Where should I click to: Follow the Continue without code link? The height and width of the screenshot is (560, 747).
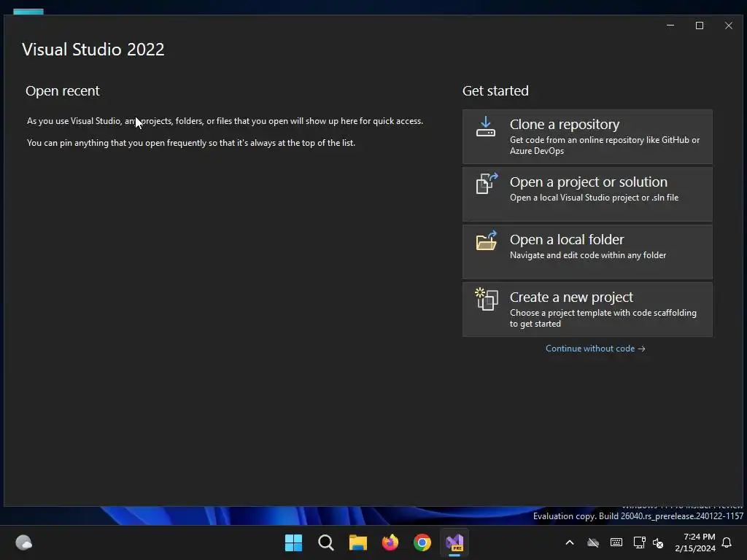click(595, 349)
